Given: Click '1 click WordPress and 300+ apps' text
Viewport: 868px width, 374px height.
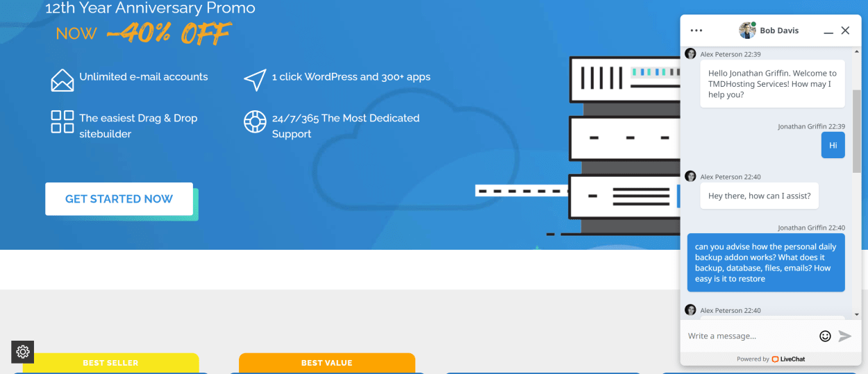Looking at the screenshot, I should click(x=351, y=77).
